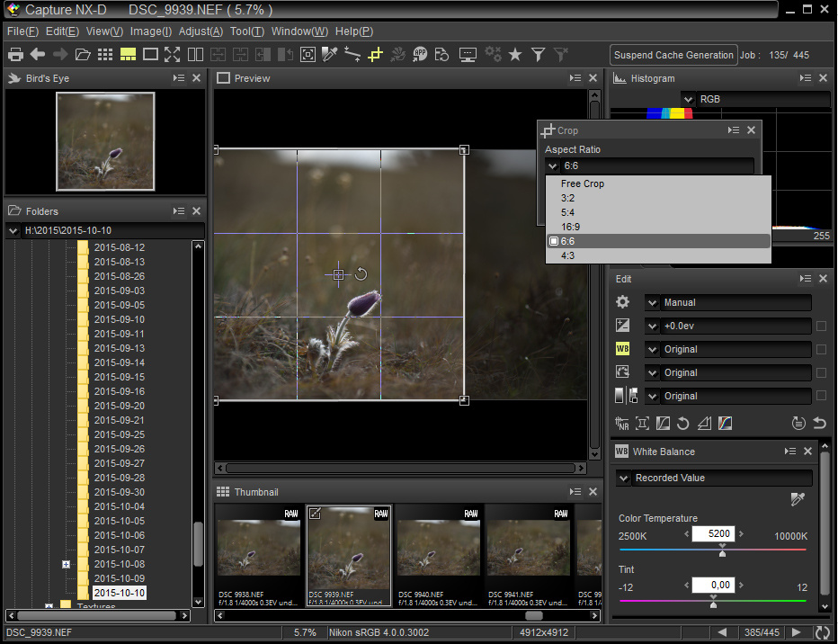Click the White Balance WB icon in Edit panel
This screenshot has width=838, height=644.
622,349
